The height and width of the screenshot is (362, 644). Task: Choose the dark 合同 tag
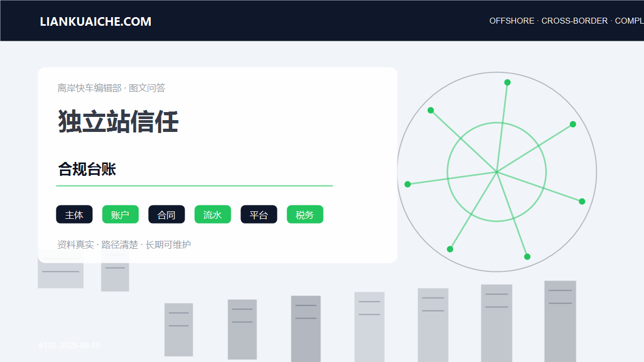(166, 215)
